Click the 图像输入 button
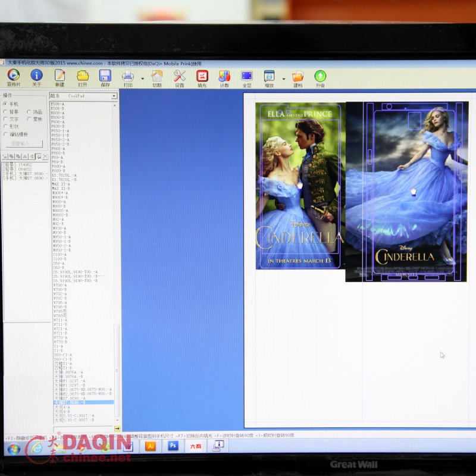Screen dimensions: 476x476 tap(24, 143)
